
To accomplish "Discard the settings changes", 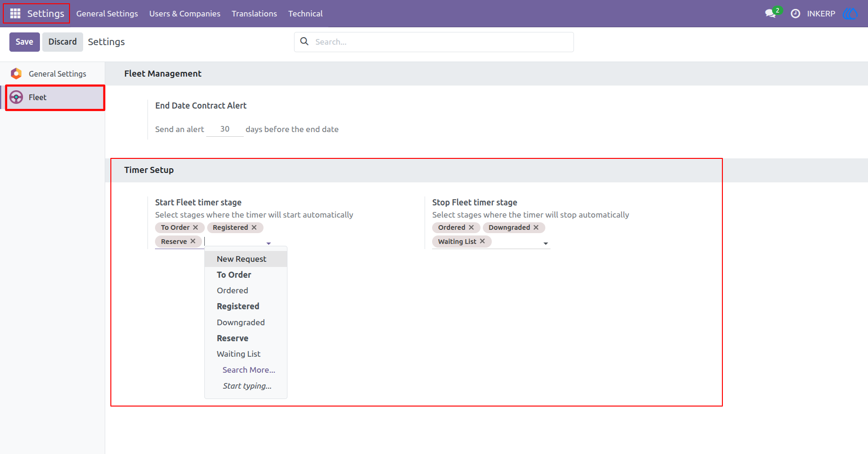I will [62, 42].
